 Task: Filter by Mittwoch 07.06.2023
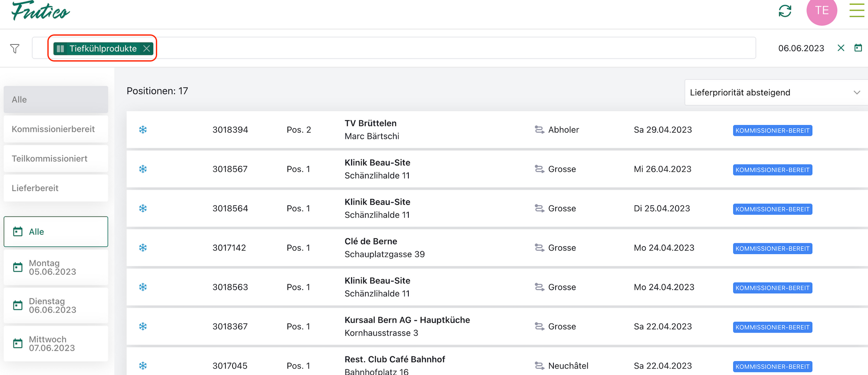56,344
